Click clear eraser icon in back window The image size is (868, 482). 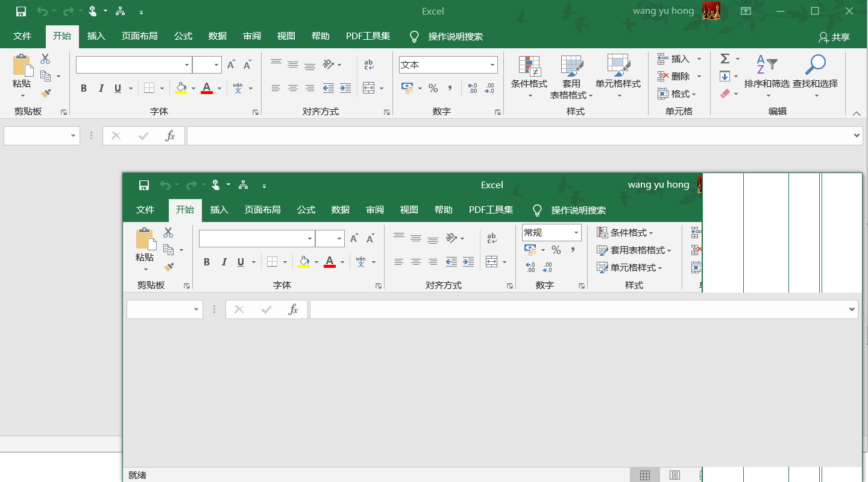click(725, 94)
